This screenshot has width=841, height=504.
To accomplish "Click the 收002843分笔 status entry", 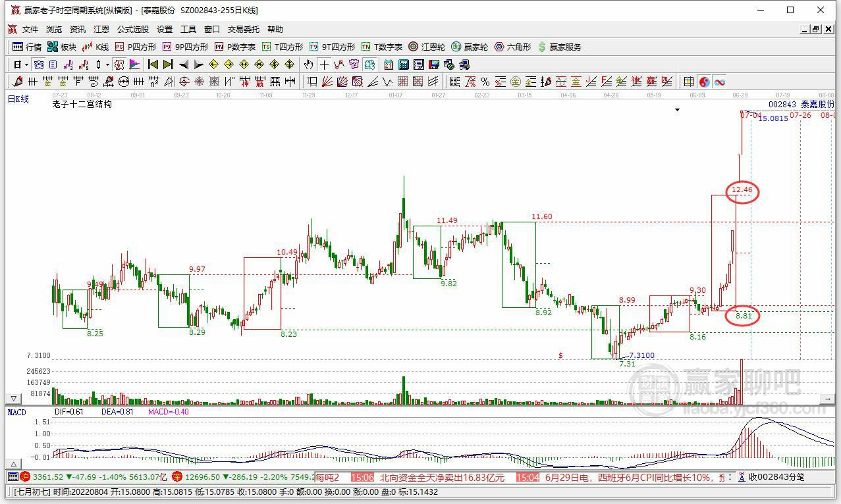I will point(776,477).
